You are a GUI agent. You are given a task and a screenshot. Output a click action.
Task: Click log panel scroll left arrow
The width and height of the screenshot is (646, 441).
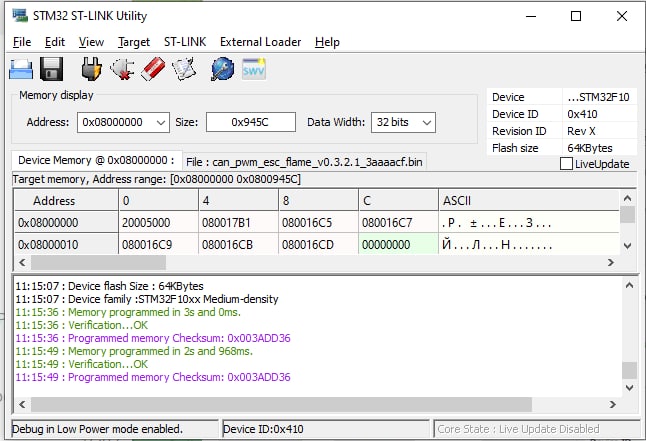pos(22,404)
